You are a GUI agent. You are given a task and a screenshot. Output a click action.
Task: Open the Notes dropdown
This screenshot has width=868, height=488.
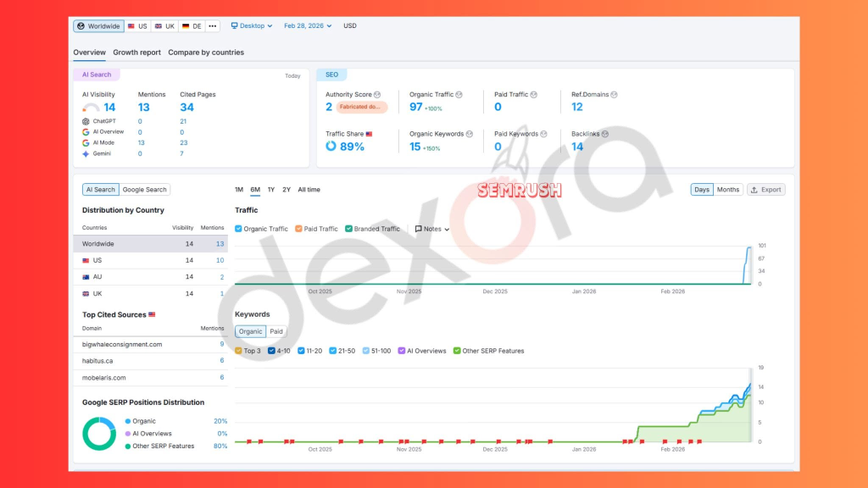[x=432, y=229]
